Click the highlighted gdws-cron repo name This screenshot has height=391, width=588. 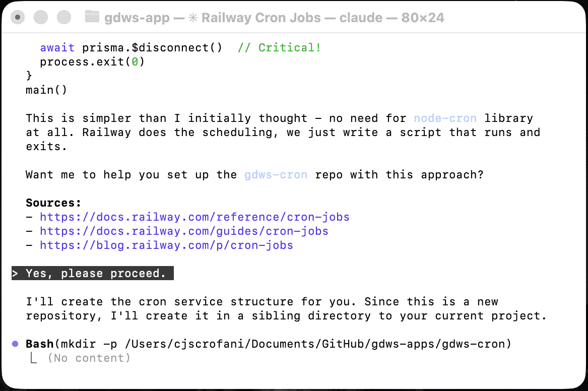coord(276,175)
